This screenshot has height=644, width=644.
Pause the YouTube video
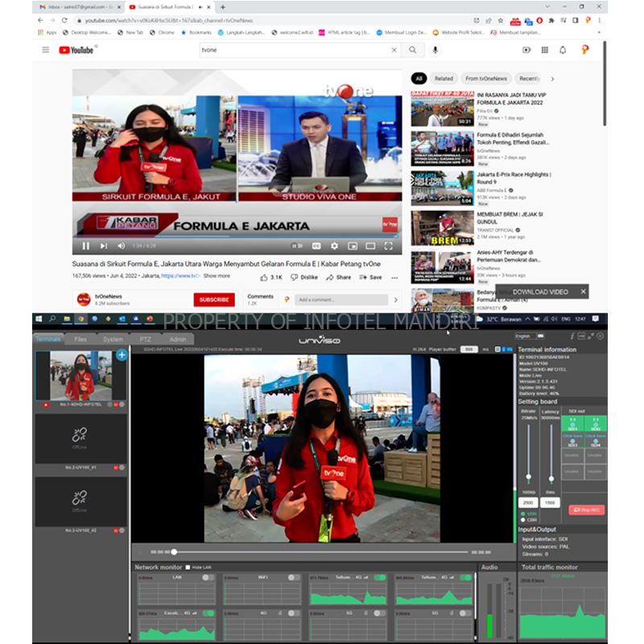(x=85, y=246)
